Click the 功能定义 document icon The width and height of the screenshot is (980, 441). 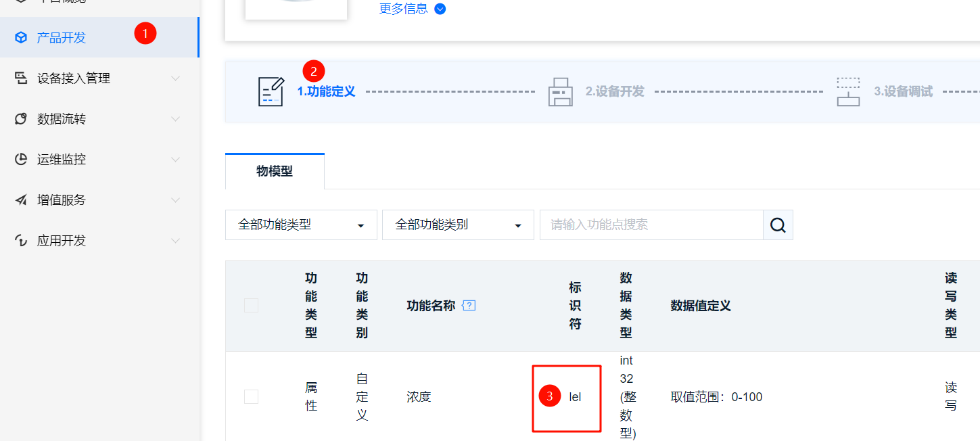[271, 91]
